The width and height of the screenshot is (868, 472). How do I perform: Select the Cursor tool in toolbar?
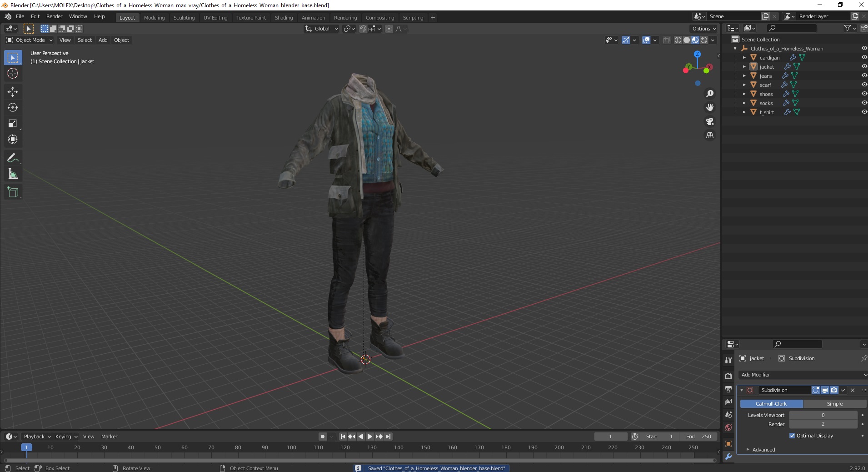pos(13,73)
